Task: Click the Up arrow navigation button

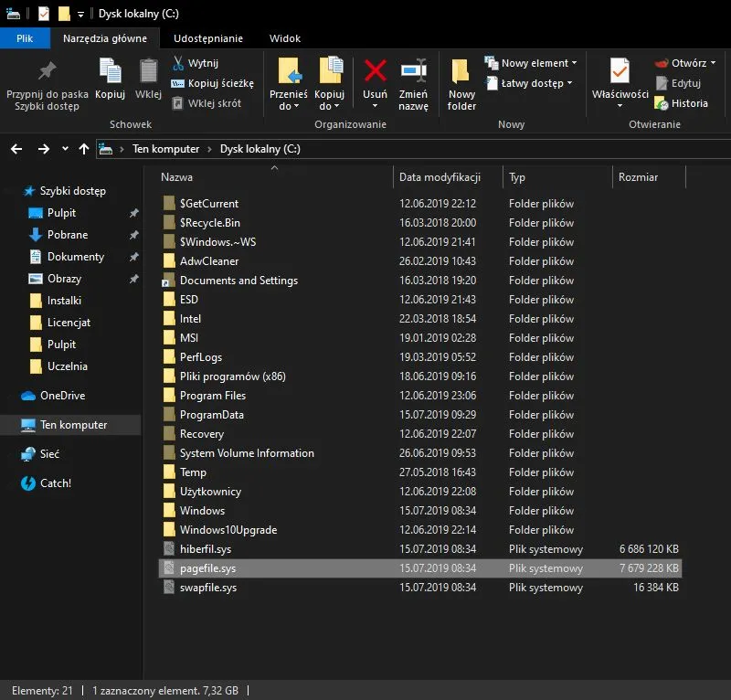Action: click(84, 149)
